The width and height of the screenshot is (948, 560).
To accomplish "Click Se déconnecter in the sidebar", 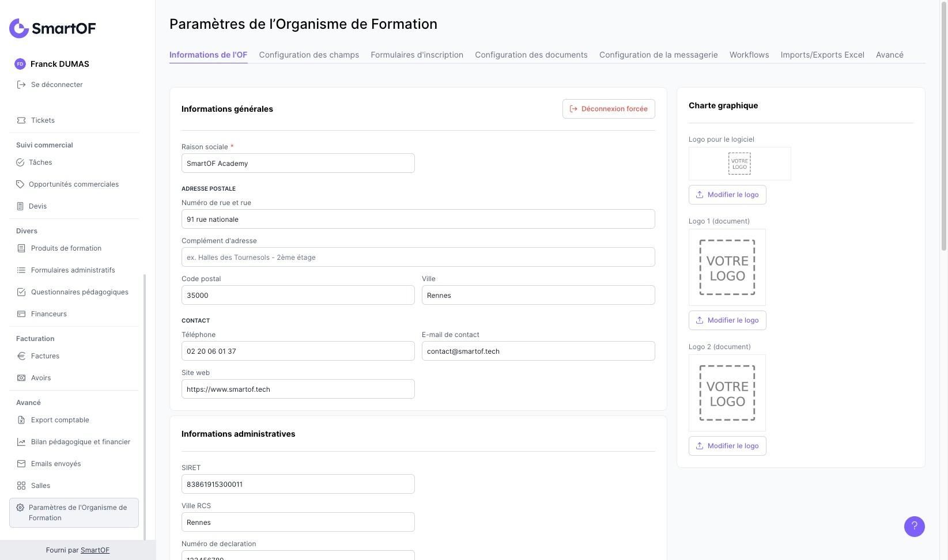I will [x=56, y=85].
